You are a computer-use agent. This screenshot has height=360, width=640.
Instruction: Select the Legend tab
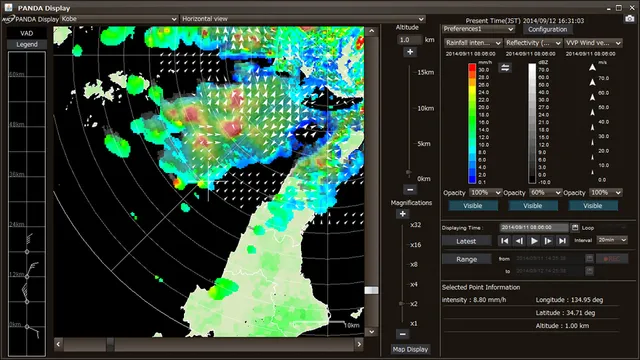pos(27,44)
